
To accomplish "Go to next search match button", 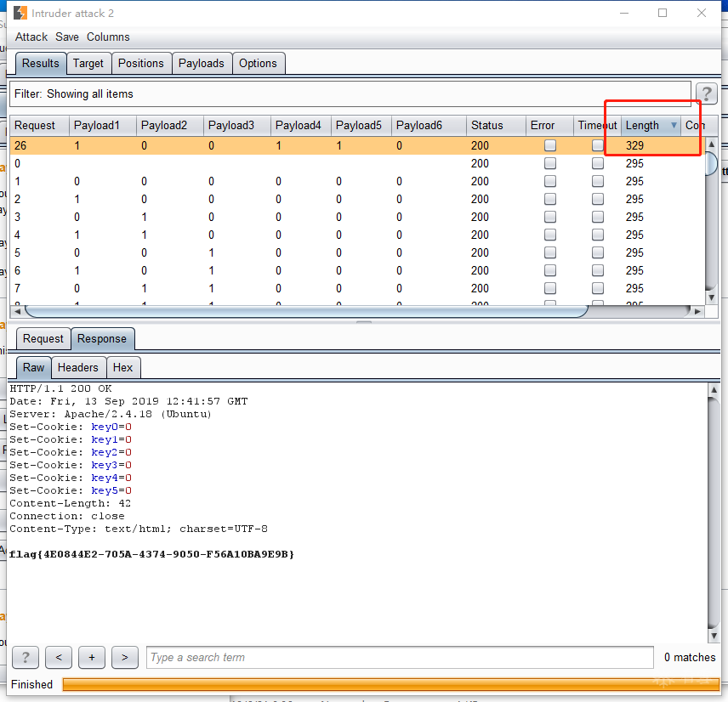I will 124,657.
